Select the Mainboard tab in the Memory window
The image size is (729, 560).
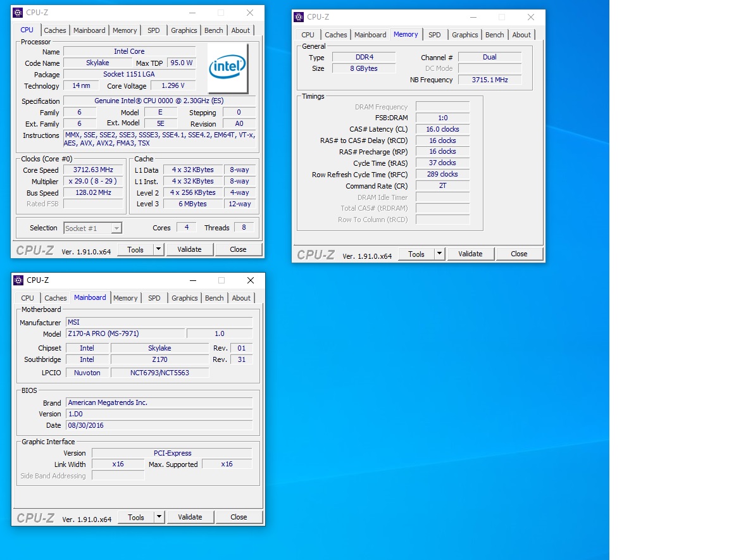[x=370, y=35]
